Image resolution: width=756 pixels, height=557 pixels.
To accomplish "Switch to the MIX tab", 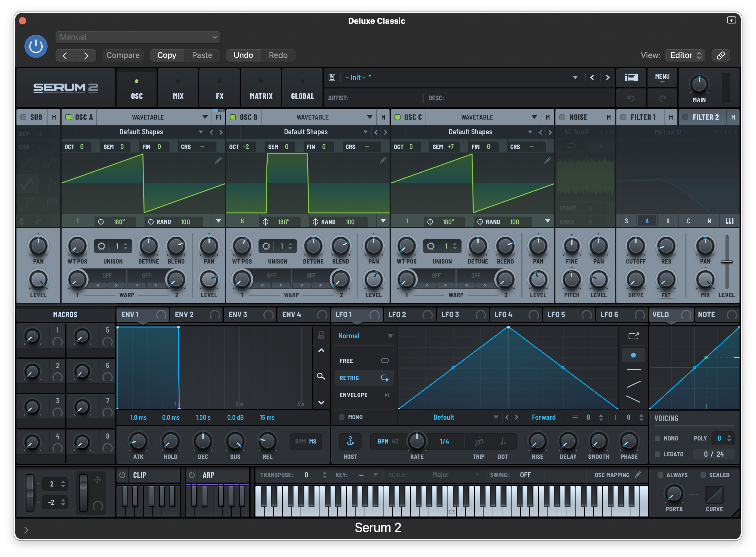I will pos(178,88).
